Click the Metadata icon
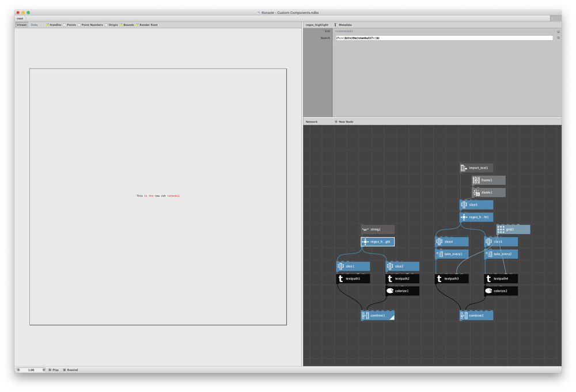The image size is (576, 392). (336, 25)
